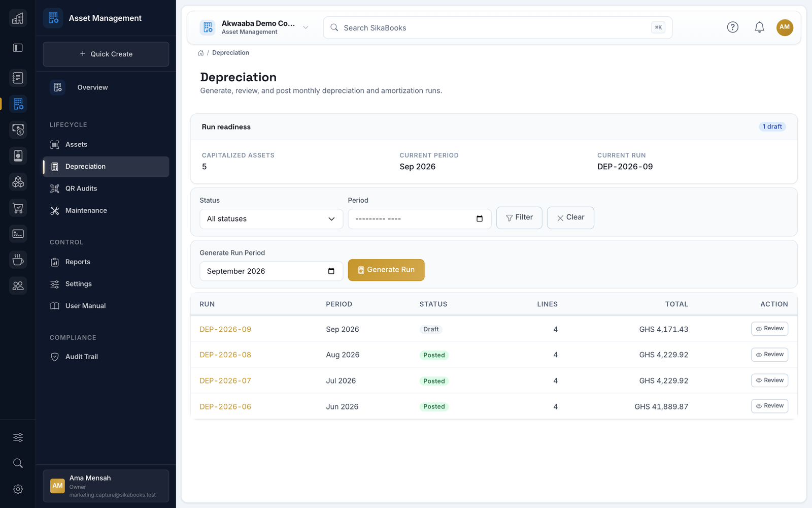Click the Clear filters button

(x=570, y=218)
